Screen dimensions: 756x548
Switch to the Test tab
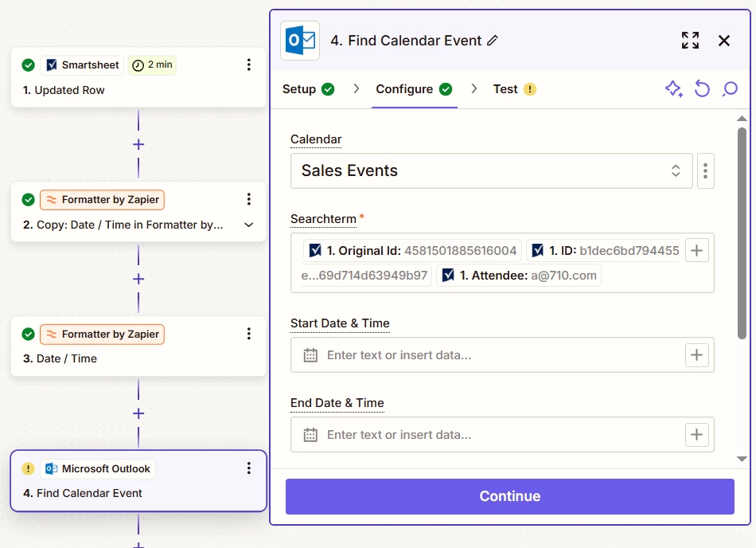(x=514, y=89)
